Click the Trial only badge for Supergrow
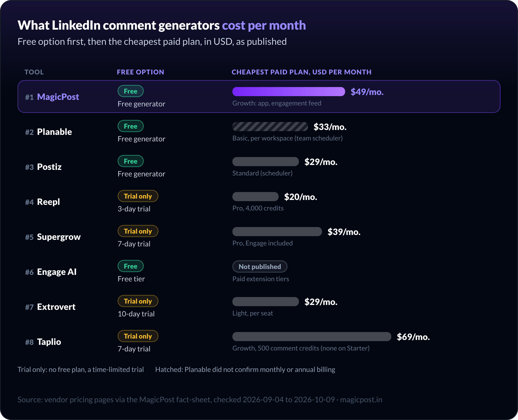The width and height of the screenshot is (518, 420). point(138,231)
